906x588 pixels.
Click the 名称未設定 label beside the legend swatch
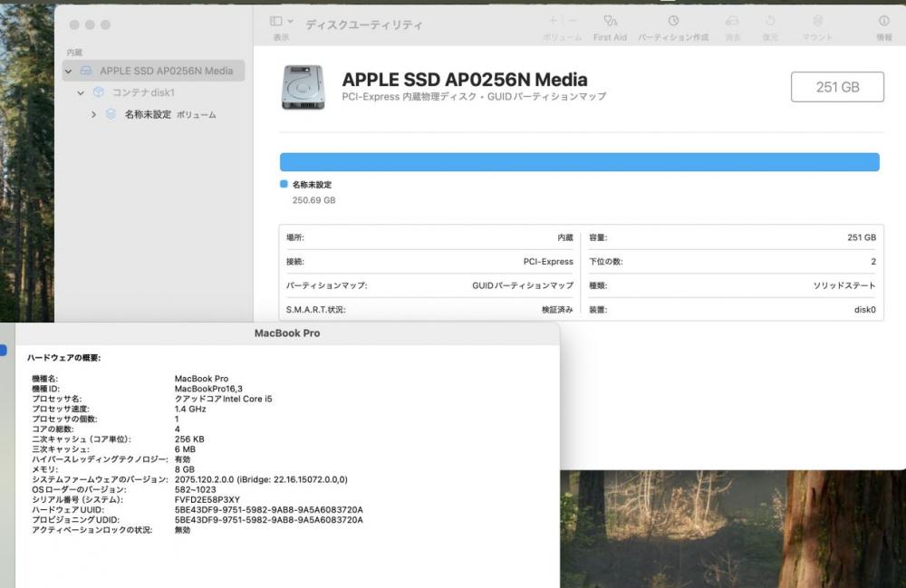pos(312,185)
